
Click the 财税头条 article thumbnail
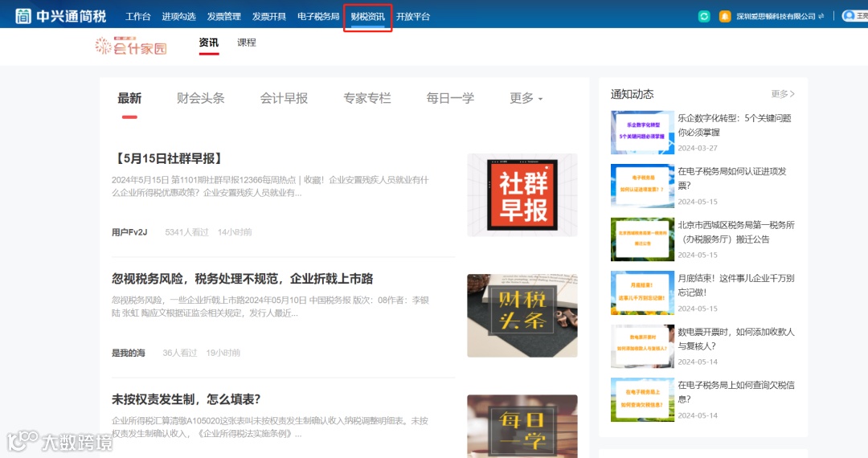(x=522, y=315)
